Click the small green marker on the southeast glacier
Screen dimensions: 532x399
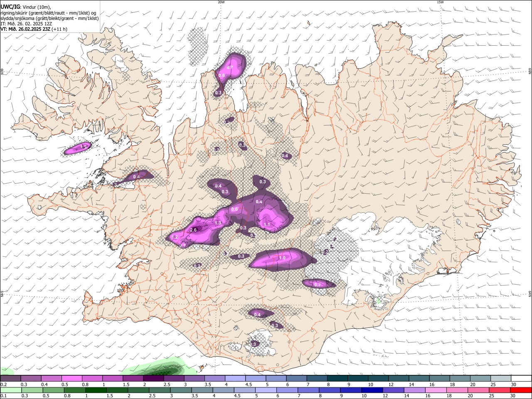click(378, 300)
